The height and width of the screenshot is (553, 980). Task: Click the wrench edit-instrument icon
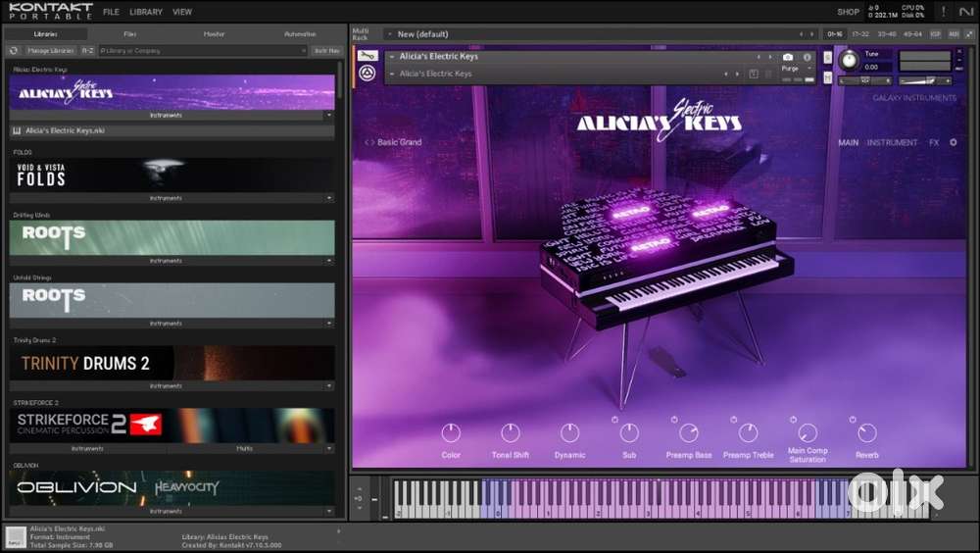[367, 56]
